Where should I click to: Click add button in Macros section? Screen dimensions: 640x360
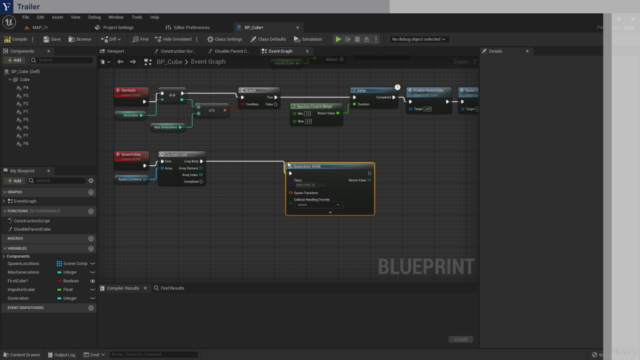pos(91,238)
